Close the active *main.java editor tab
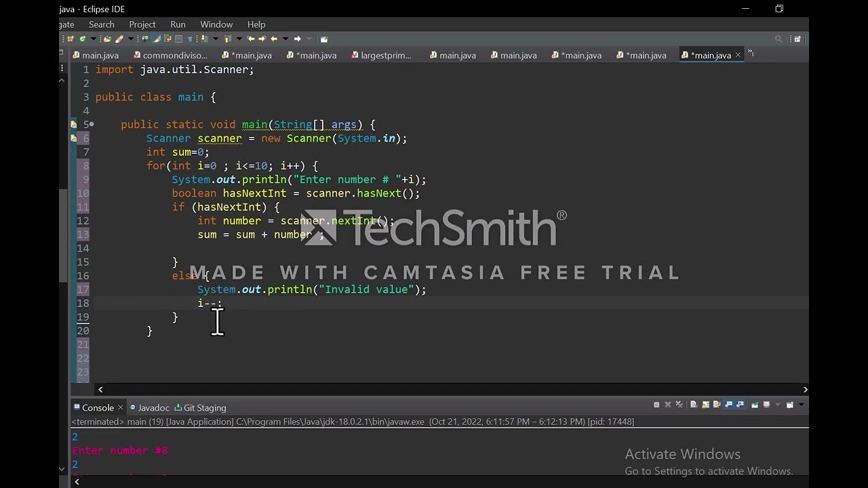The image size is (868, 488). click(x=738, y=56)
